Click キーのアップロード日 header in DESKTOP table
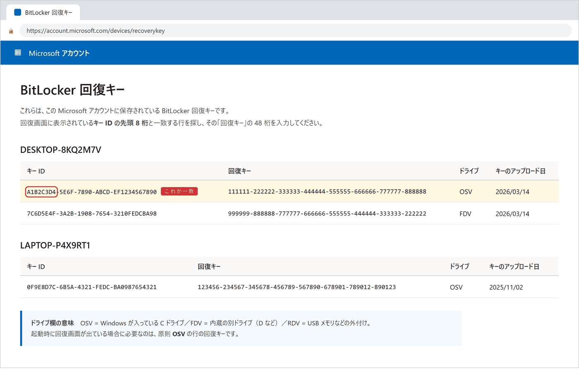579x392 pixels. [x=520, y=171]
